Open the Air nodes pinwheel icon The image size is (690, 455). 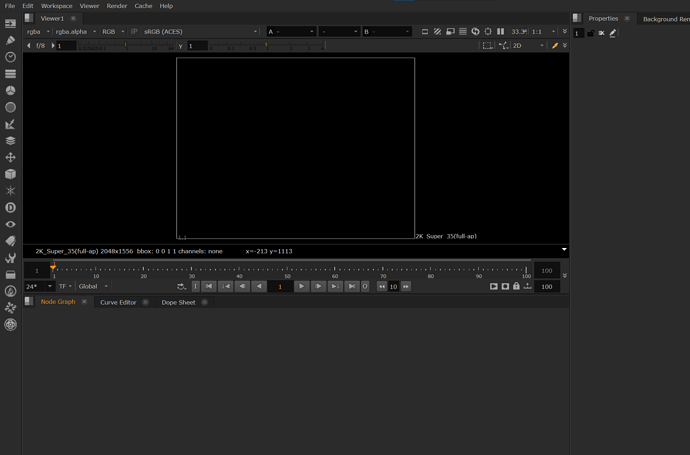click(x=10, y=308)
